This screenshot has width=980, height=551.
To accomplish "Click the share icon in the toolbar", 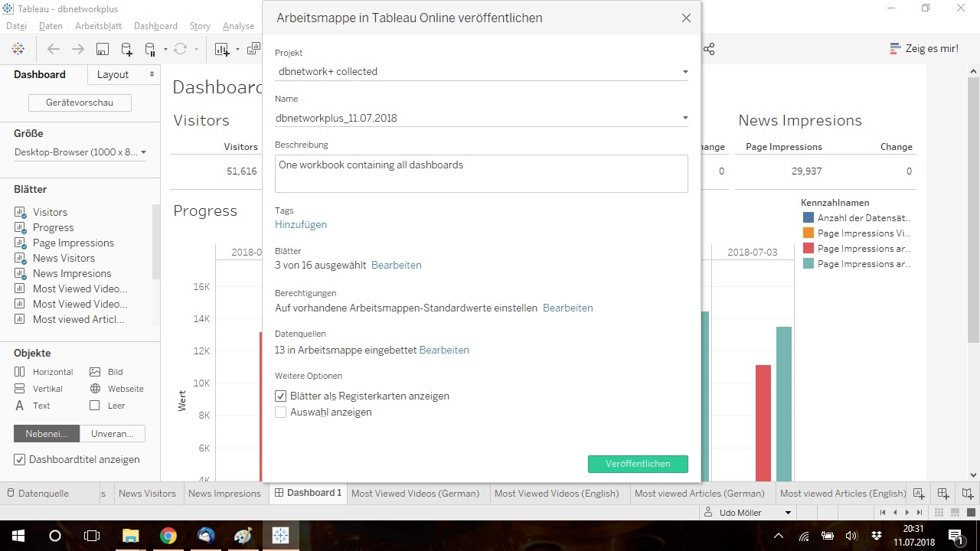I will coord(709,49).
